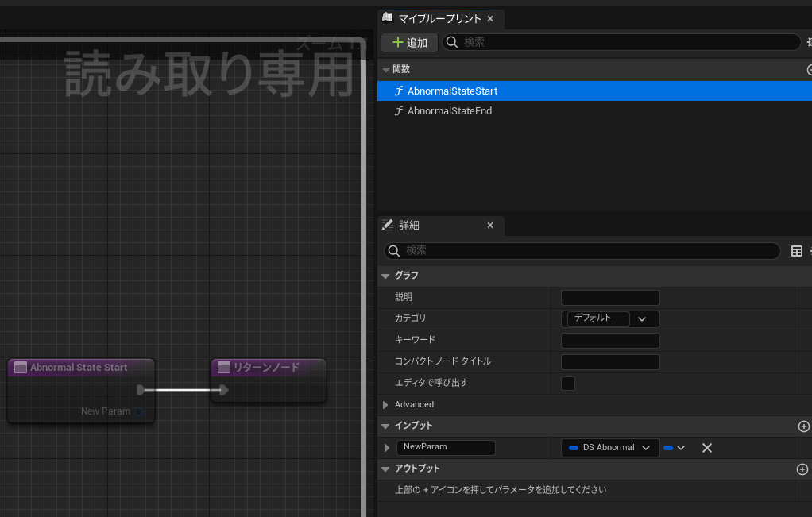Click the green Add button
Viewport: 812px width, 517px height.
[410, 42]
